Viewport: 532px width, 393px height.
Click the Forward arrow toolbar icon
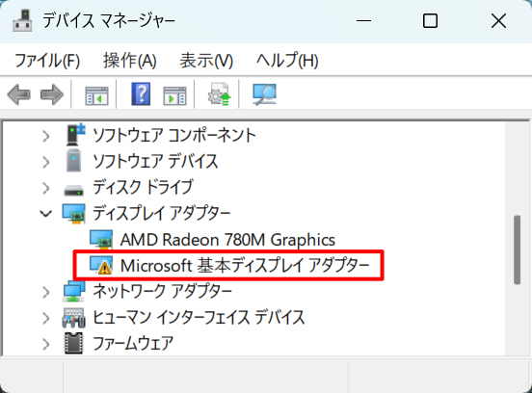(x=52, y=94)
